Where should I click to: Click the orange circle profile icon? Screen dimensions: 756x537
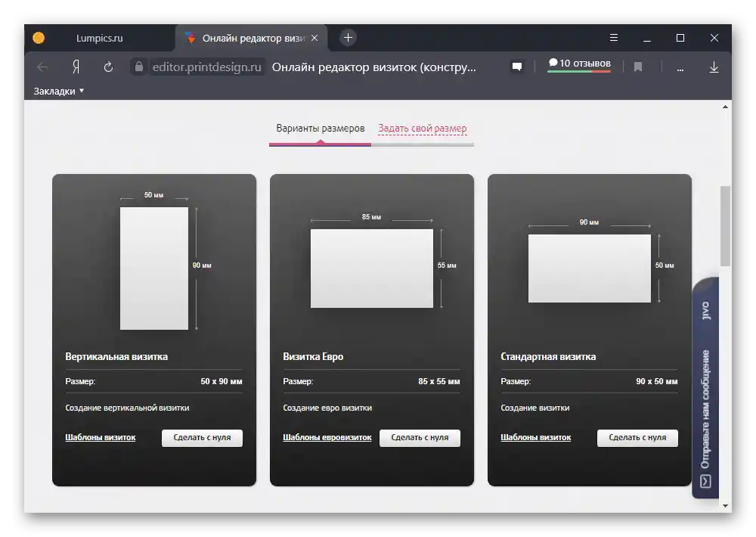[x=39, y=38]
